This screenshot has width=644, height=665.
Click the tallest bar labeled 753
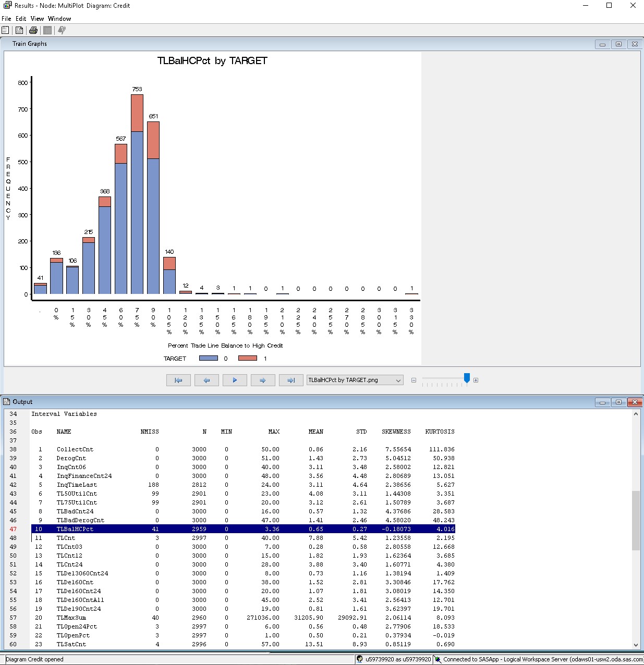(x=137, y=194)
